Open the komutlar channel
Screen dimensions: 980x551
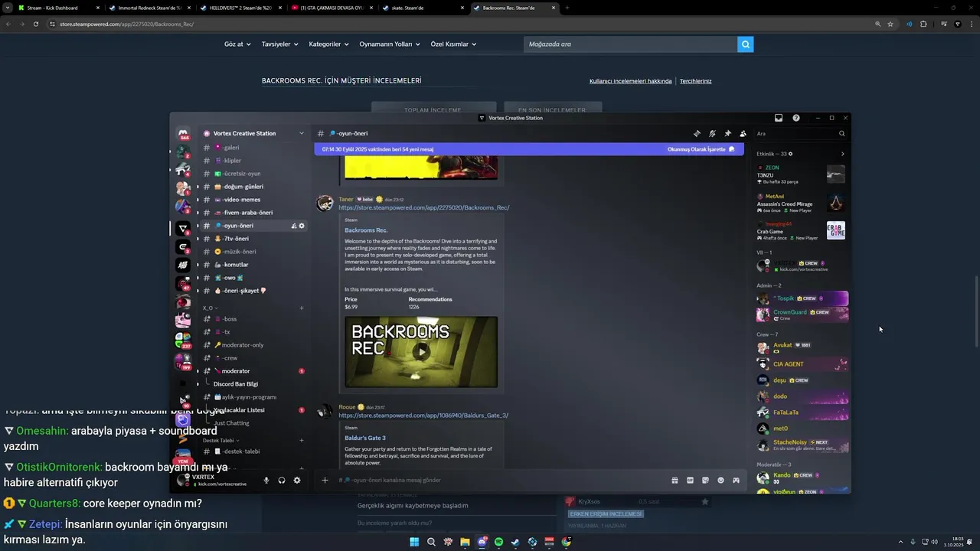coord(253,265)
